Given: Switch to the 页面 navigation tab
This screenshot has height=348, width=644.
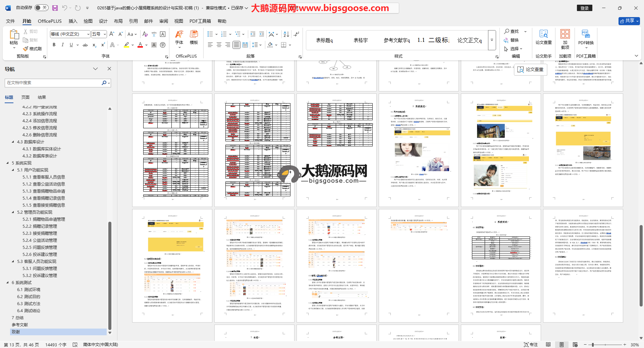Looking at the screenshot, I should 25,97.
